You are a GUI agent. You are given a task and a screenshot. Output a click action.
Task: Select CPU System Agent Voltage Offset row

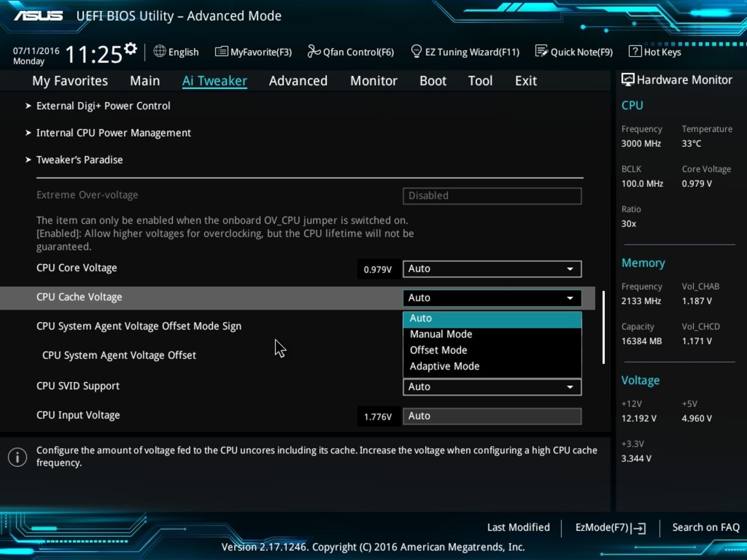click(119, 355)
